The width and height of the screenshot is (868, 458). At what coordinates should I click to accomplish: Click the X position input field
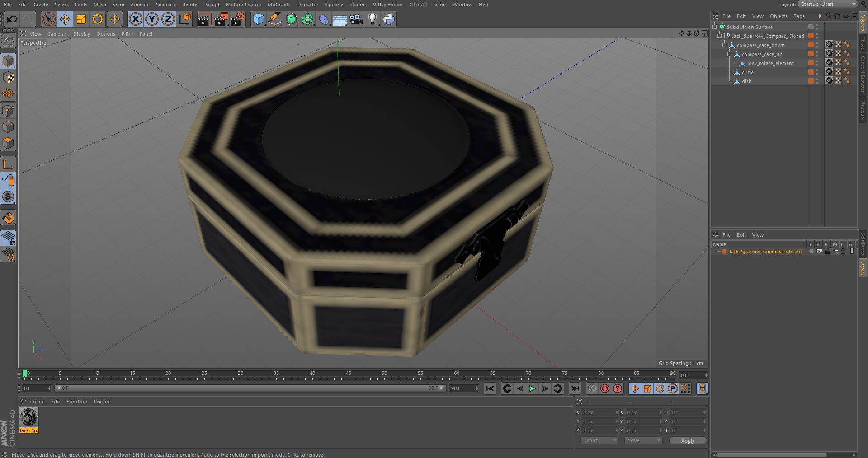(599, 412)
